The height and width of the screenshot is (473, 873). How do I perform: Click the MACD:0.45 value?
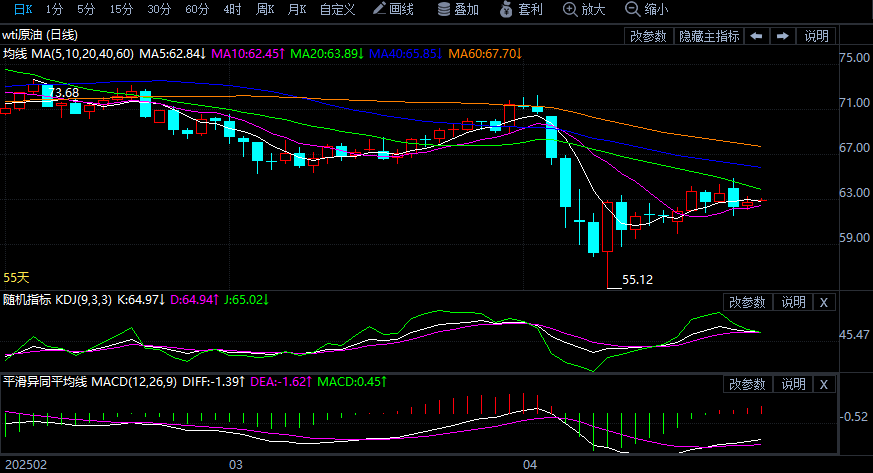[x=352, y=382]
